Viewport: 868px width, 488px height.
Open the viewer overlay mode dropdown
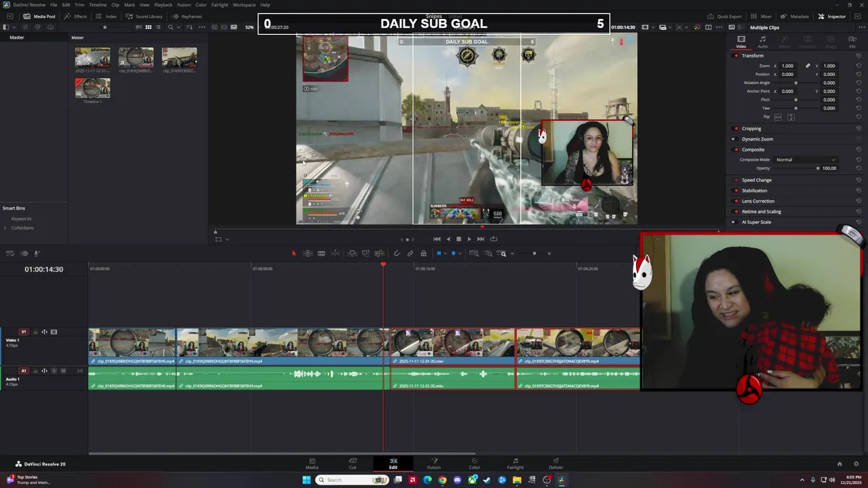[226, 239]
